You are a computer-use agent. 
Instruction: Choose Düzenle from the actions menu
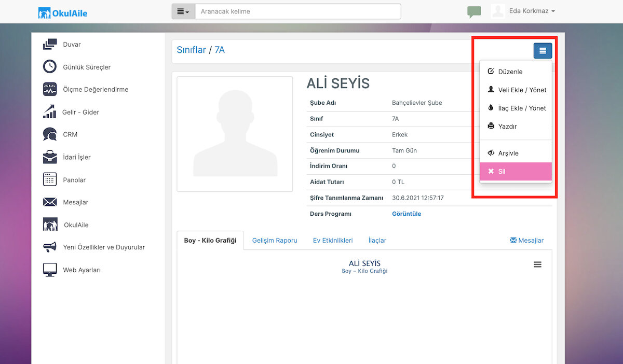(516, 72)
